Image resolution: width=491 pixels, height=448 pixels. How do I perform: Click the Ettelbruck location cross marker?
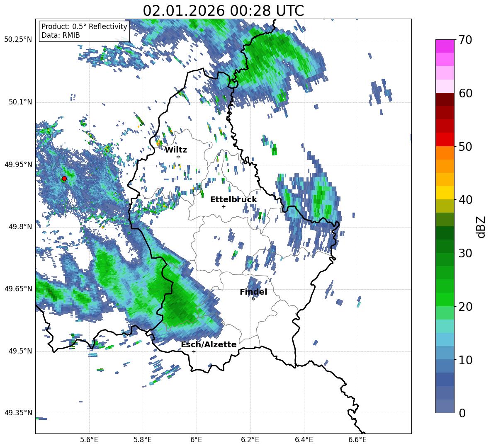[224, 206]
